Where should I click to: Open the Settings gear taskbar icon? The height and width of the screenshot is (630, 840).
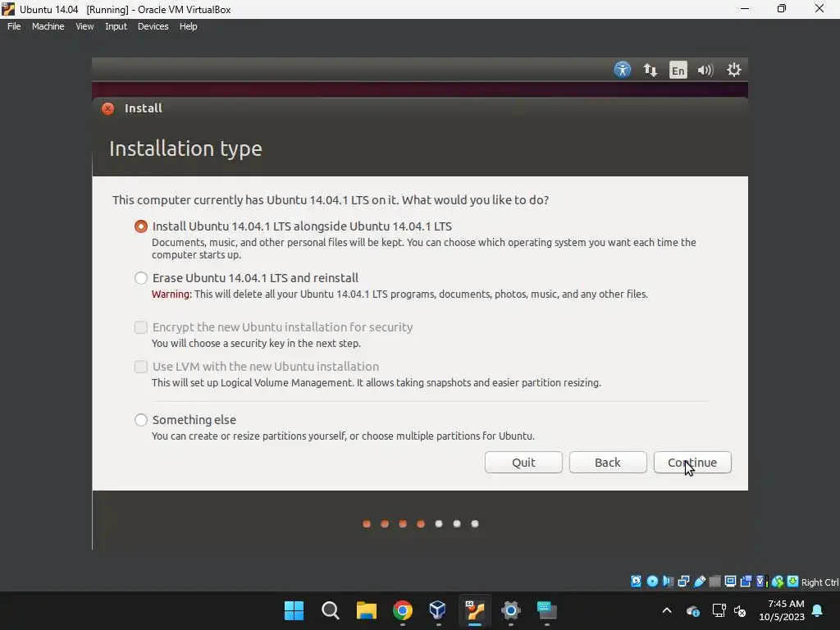tap(511, 610)
